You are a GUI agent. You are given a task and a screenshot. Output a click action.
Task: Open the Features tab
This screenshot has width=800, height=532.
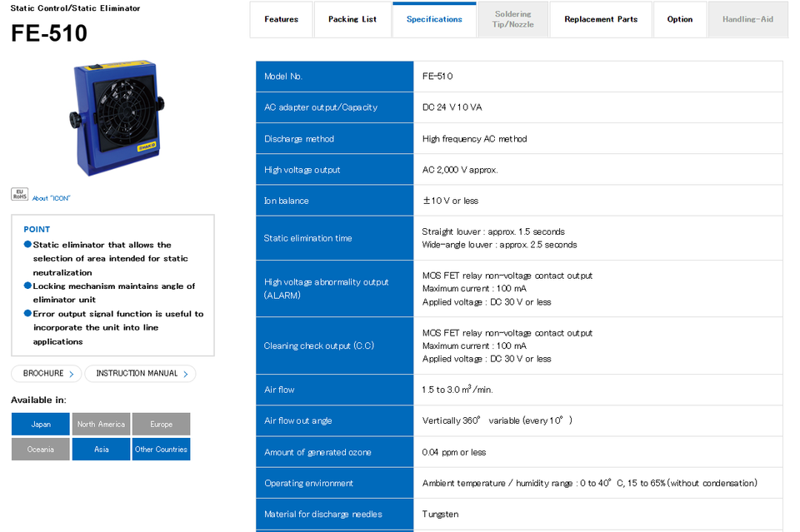point(281,19)
